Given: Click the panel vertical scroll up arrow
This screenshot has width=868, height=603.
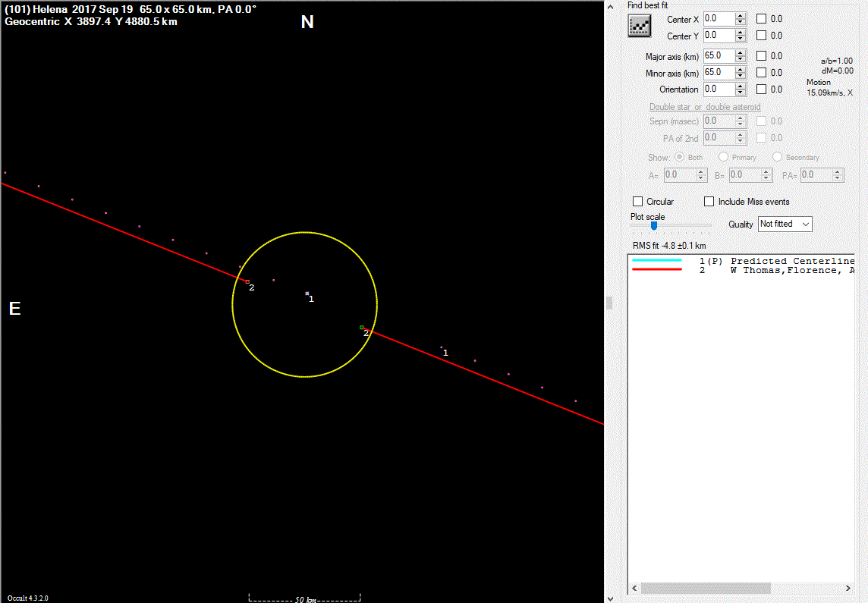Looking at the screenshot, I should click(610, 7).
